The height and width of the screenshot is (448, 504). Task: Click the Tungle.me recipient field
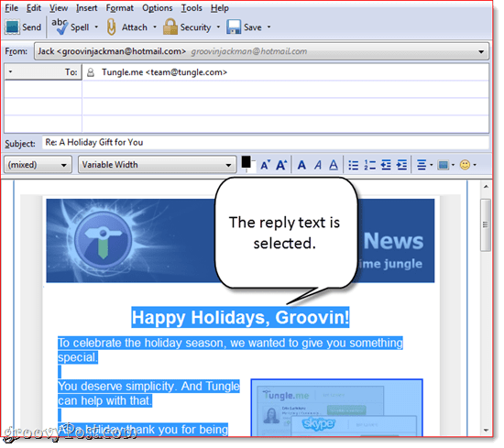(x=286, y=72)
